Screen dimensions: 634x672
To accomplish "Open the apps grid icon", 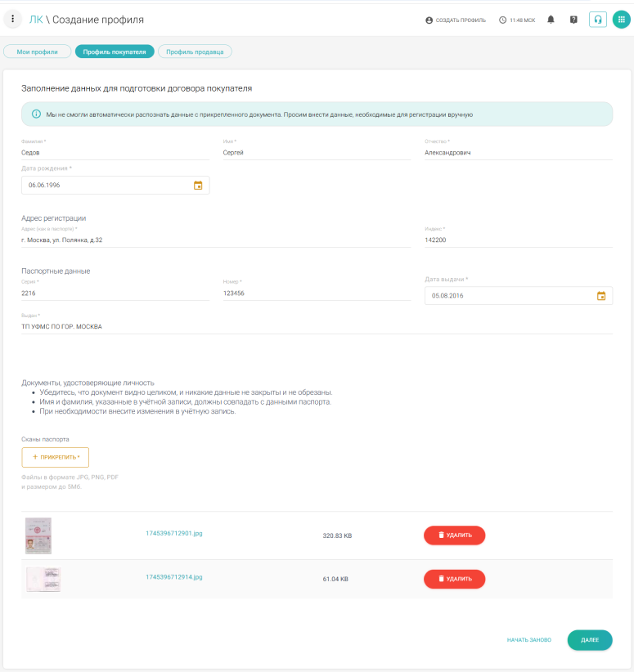I will [621, 20].
